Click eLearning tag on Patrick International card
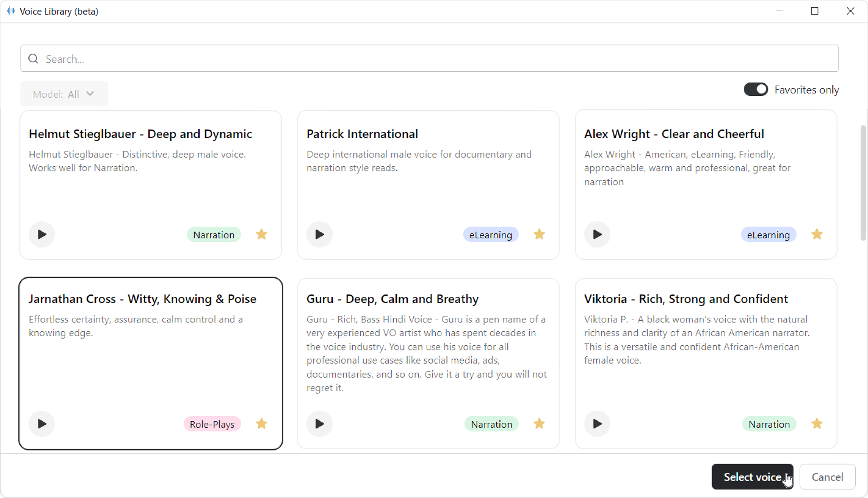 click(x=491, y=235)
